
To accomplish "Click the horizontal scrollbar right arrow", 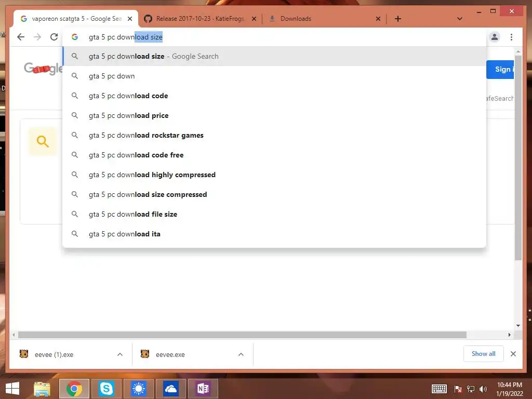I will tap(509, 335).
